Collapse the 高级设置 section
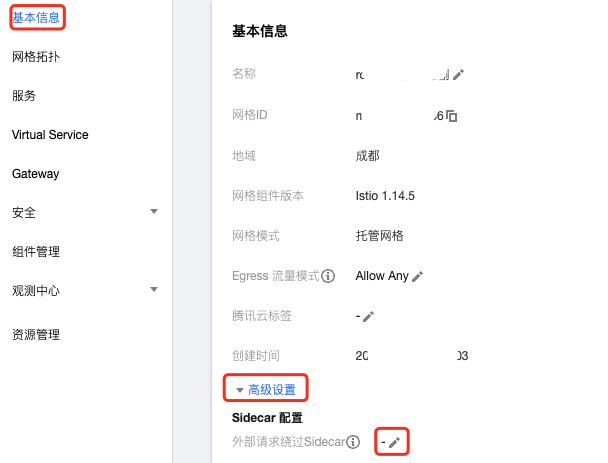This screenshot has width=608, height=463. point(266,389)
